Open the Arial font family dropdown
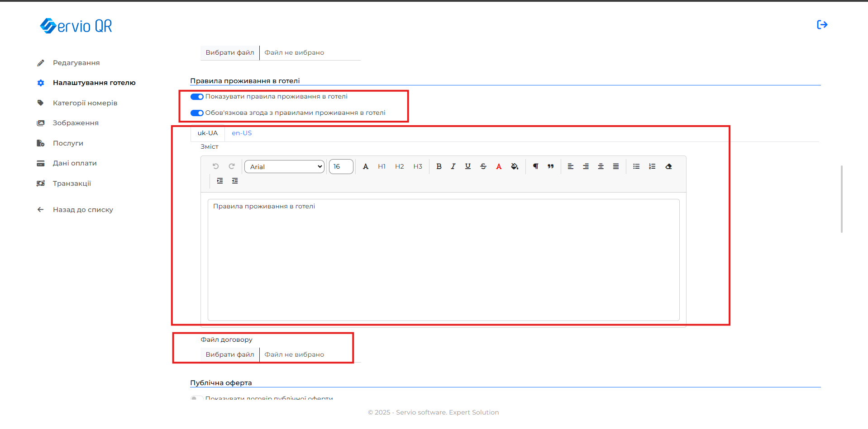 pyautogui.click(x=285, y=167)
